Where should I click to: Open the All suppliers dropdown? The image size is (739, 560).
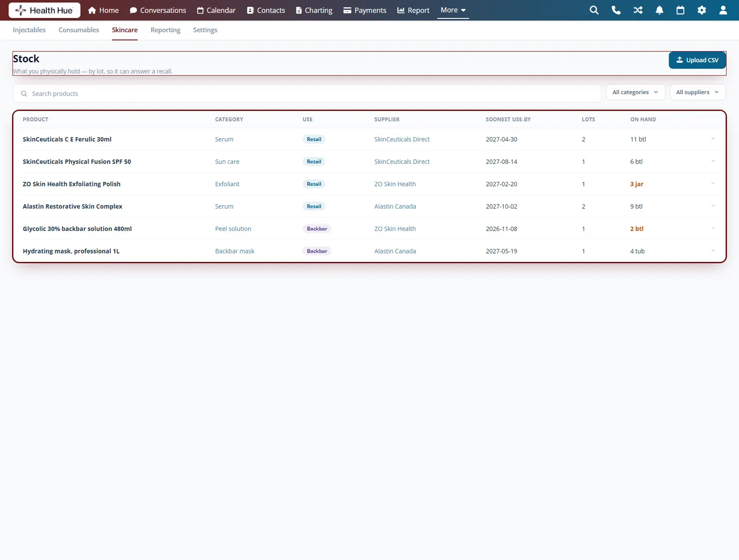click(x=698, y=92)
